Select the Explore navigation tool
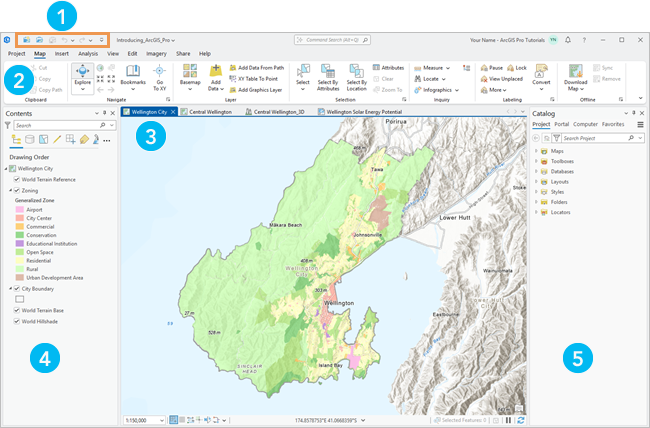 point(81,76)
